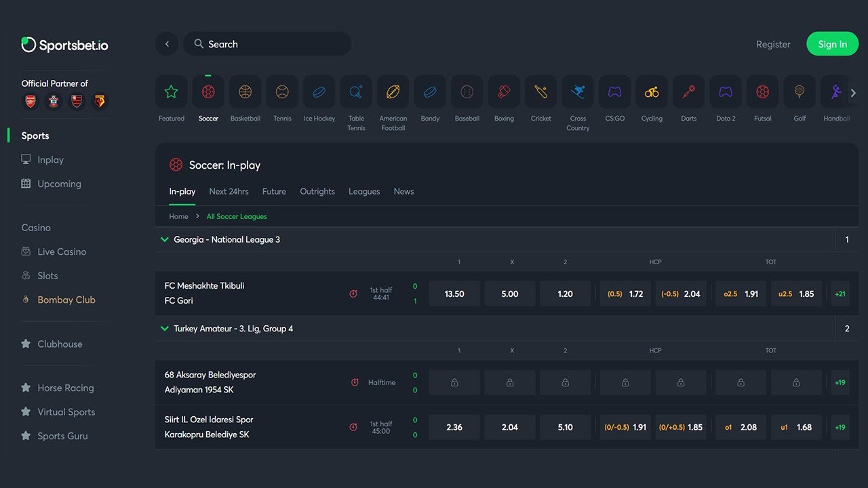Image resolution: width=868 pixels, height=488 pixels.
Task: Open Upcoming in the sidebar
Action: (51, 184)
